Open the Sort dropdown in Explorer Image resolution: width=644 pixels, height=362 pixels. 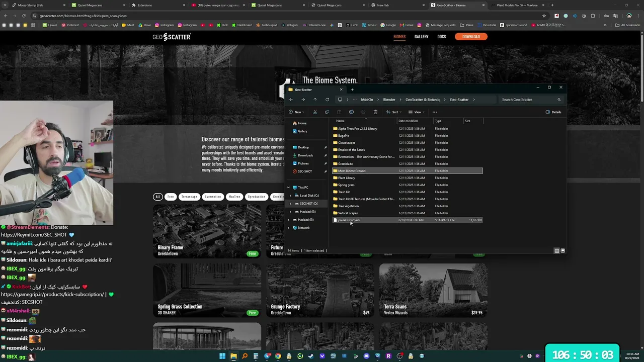(393, 112)
